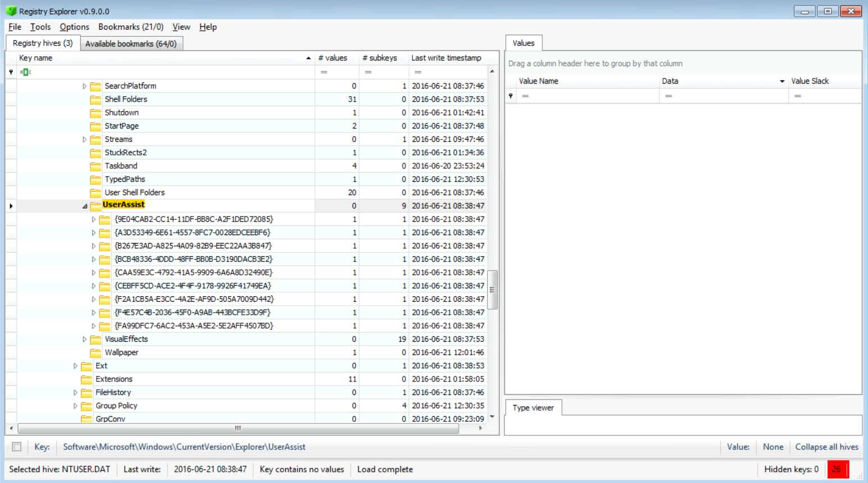Switch to Available bookmarks (64/0) tab
Screen dimensions: 868x483
(x=131, y=44)
